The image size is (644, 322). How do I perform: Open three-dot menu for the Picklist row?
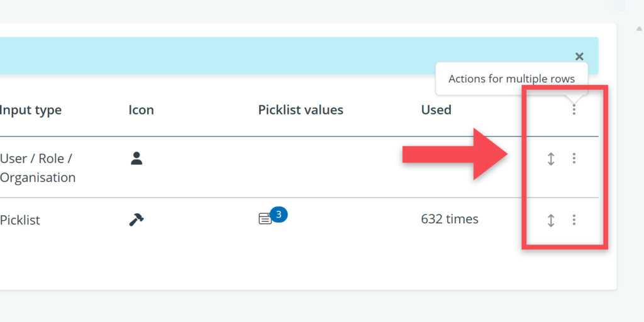click(x=574, y=220)
